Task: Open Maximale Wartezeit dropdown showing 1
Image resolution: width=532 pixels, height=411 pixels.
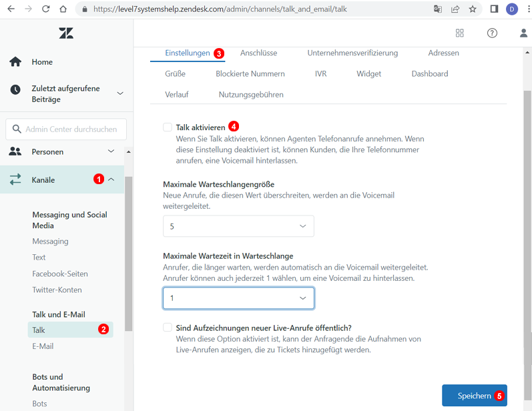Action: (x=238, y=298)
